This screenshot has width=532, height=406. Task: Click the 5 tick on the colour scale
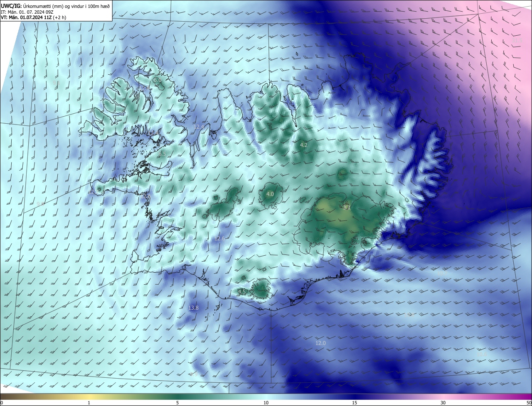coord(177,403)
